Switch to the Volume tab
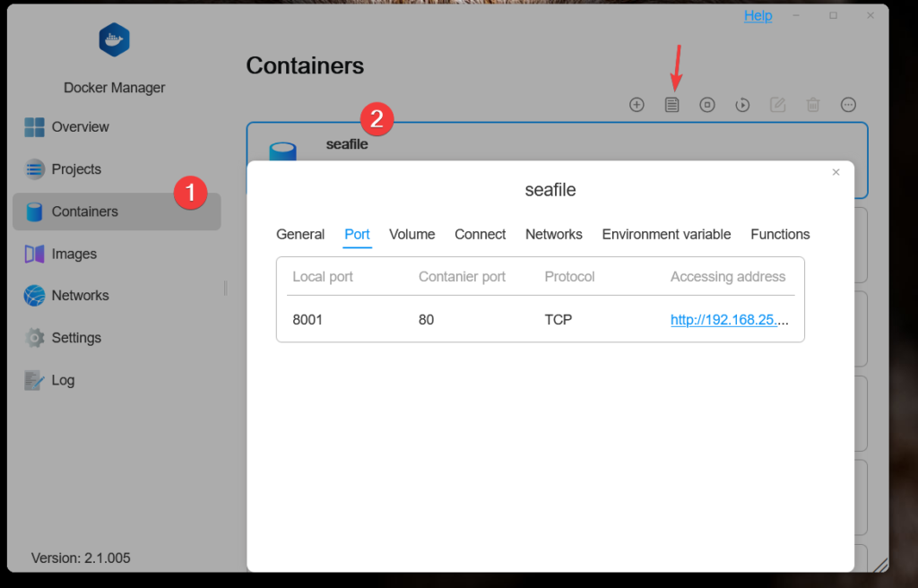 coord(412,234)
